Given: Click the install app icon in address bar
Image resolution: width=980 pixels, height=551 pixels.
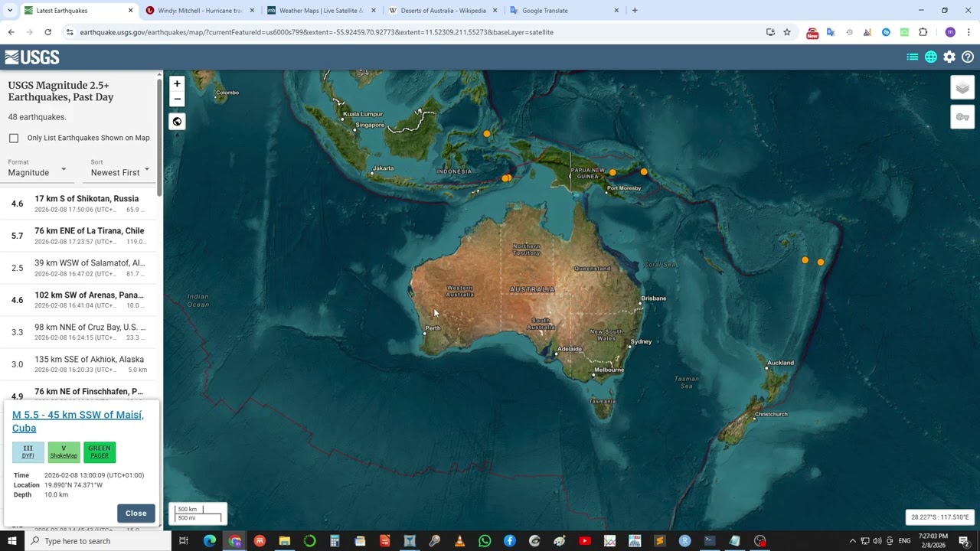Looking at the screenshot, I should 770,32.
